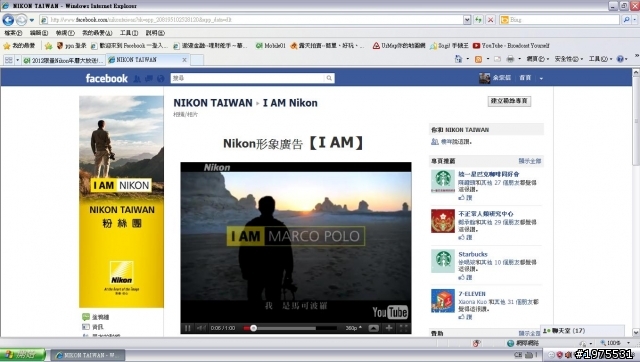Open Facebook notifications globe icon
The height and width of the screenshot is (362, 640).
pos(161,78)
